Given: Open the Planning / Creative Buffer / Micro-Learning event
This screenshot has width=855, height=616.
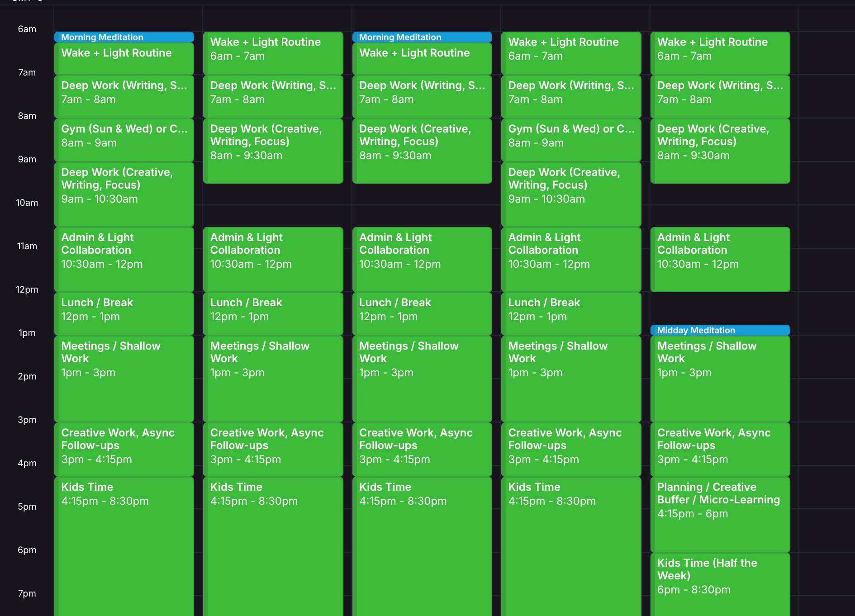Looking at the screenshot, I should pyautogui.click(x=720, y=514).
